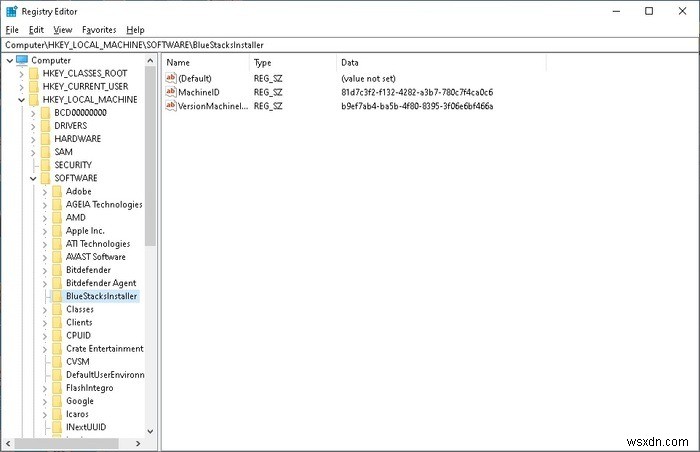The image size is (700, 452).
Task: Expand the AGEIA Technologies key
Action: pos(44,205)
